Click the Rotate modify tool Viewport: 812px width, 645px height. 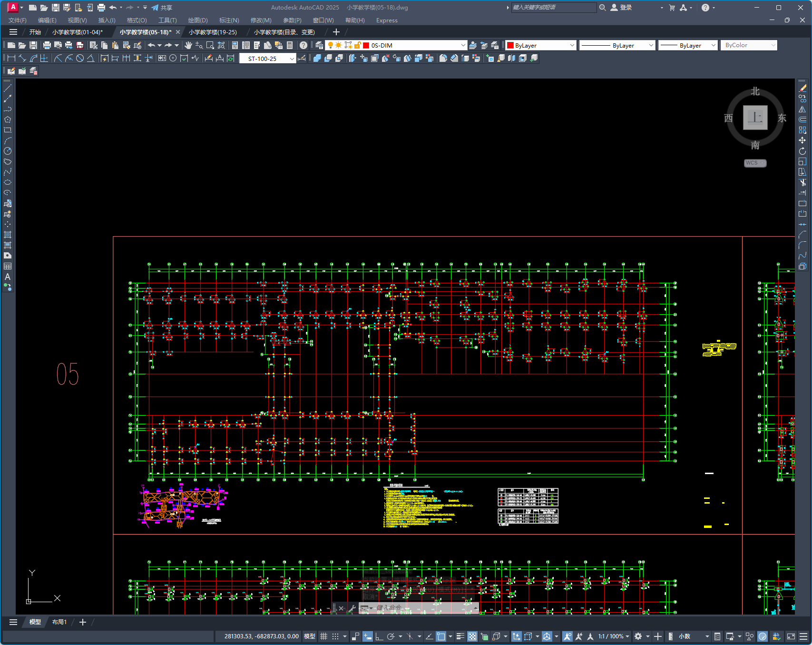pos(802,151)
